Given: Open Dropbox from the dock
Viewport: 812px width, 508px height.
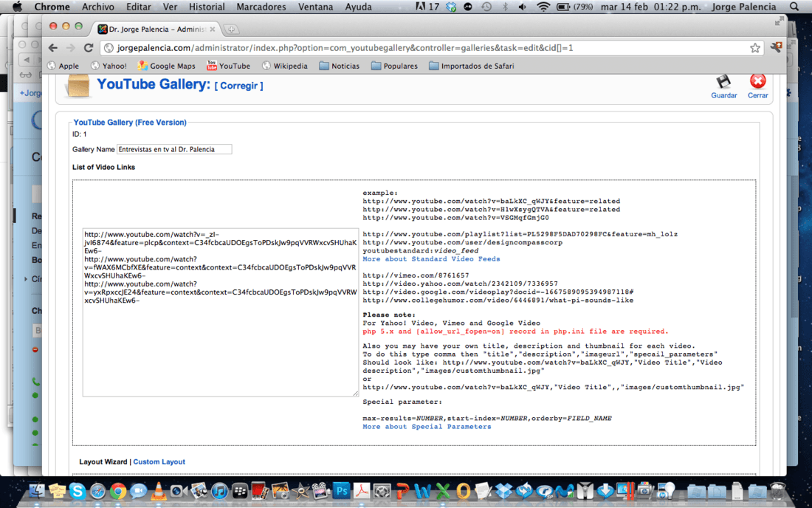Looking at the screenshot, I should [x=504, y=491].
